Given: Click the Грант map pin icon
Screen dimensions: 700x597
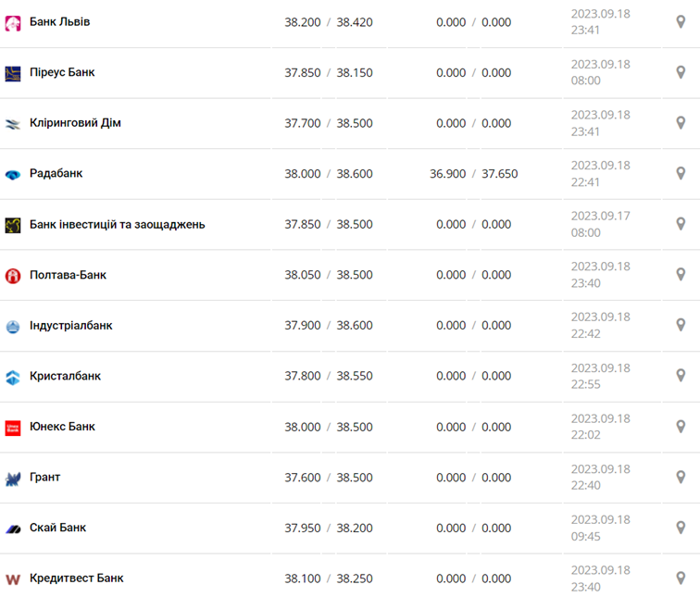Looking at the screenshot, I should (681, 478).
